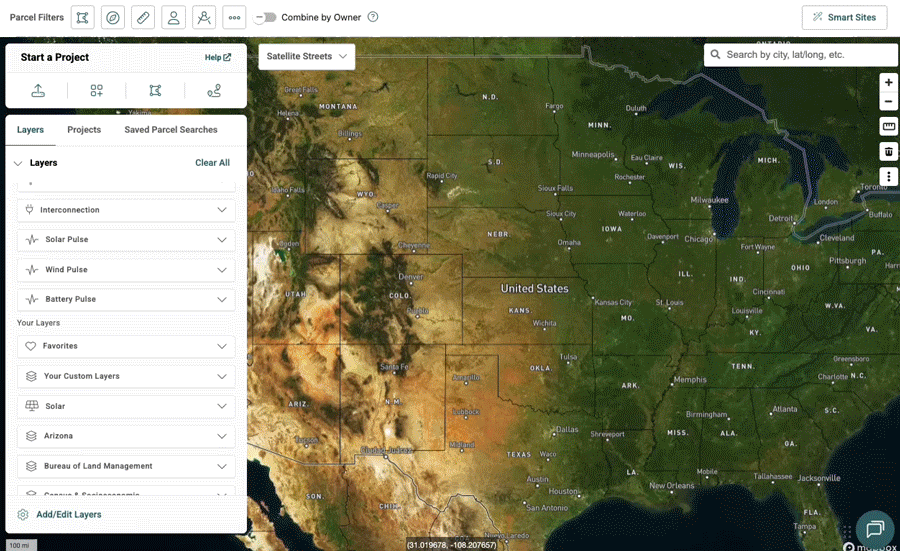Screen dimensions: 900x551
Task: Click the Smart Sites button
Action: [844, 18]
